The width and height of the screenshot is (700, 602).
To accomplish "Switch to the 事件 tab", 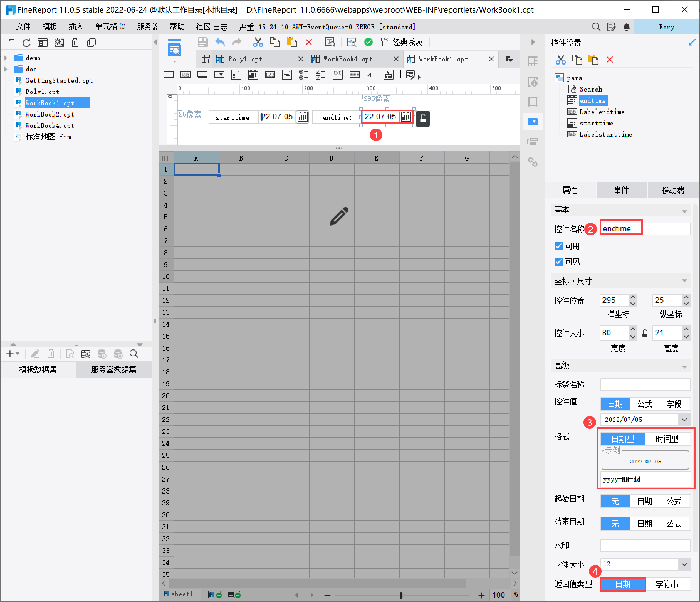I will tap(621, 190).
